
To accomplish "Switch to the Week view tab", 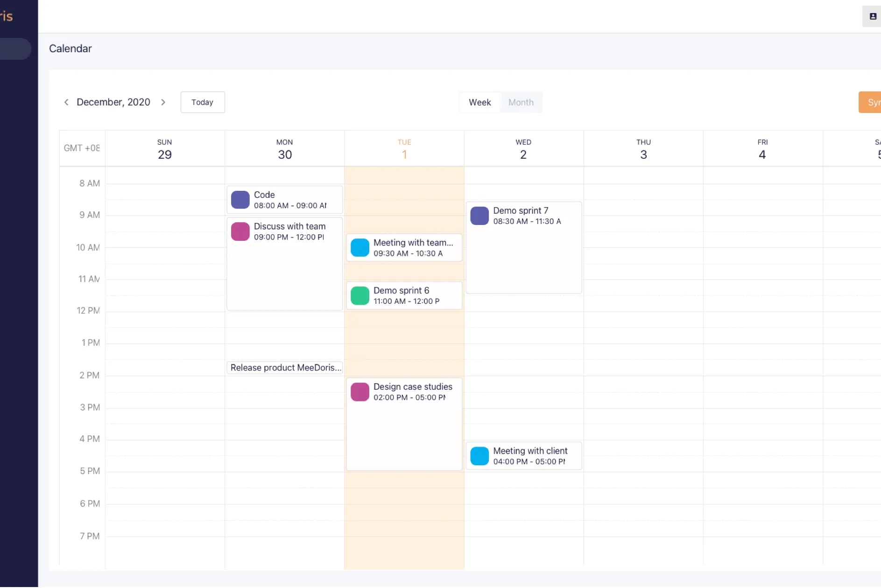I will click(479, 102).
